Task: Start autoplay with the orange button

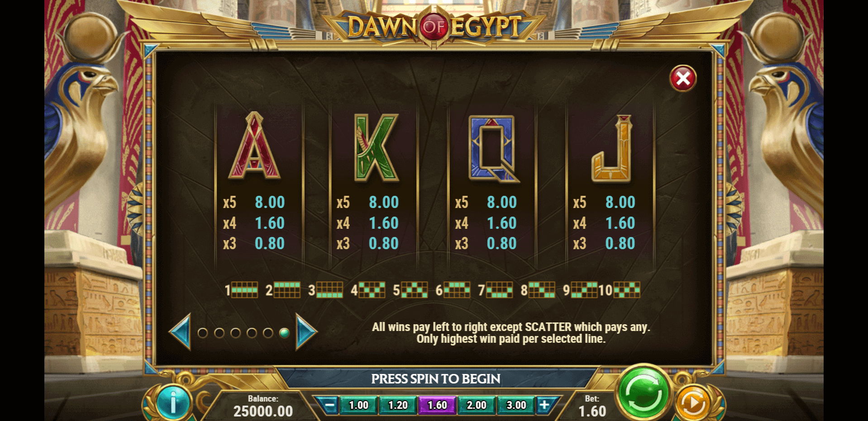Action: coord(693,402)
